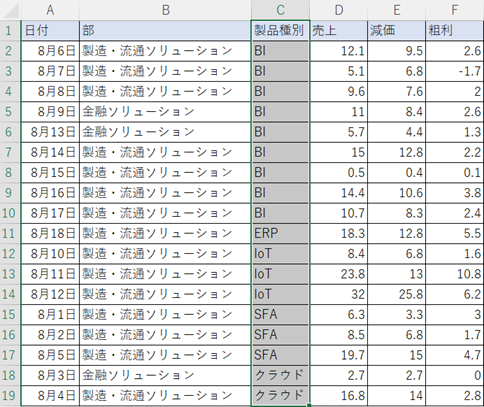Click the 日付 header cell

click(50, 31)
